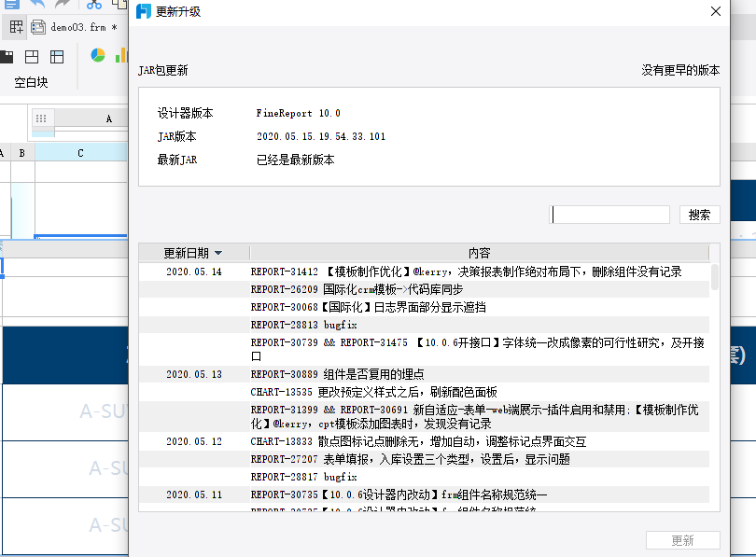Select column C header in designer grid

[80, 153]
